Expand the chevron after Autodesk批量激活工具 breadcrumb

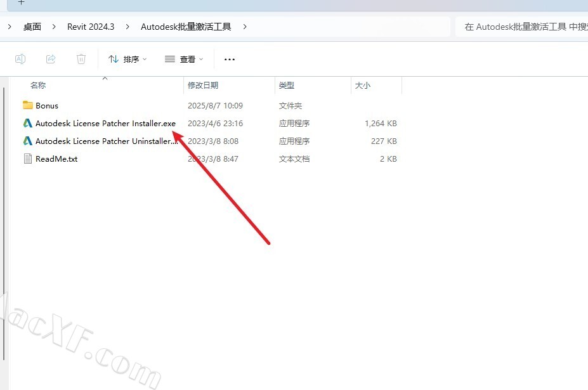click(x=244, y=27)
